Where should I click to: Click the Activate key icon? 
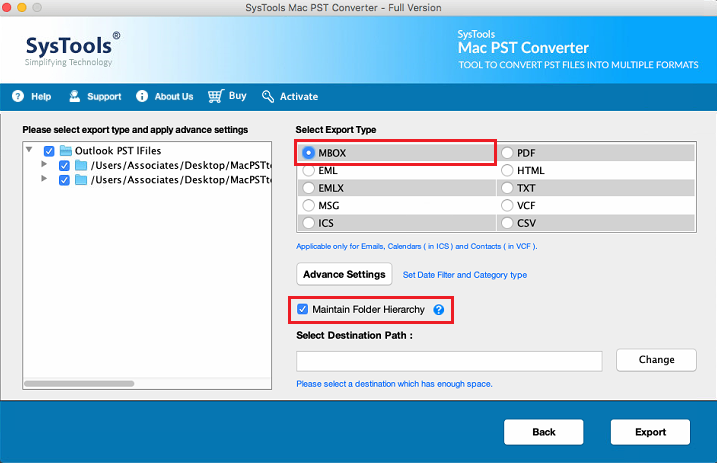pos(268,96)
